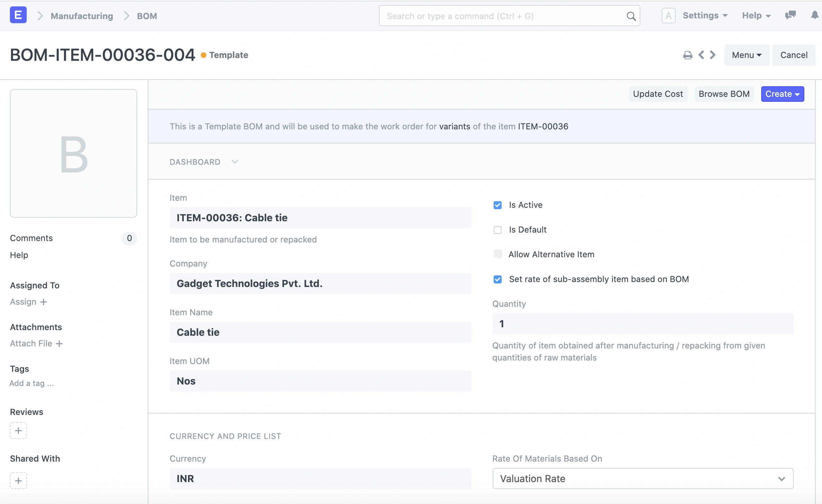Open the Help menu
This screenshot has width=822, height=504.
tap(756, 16)
